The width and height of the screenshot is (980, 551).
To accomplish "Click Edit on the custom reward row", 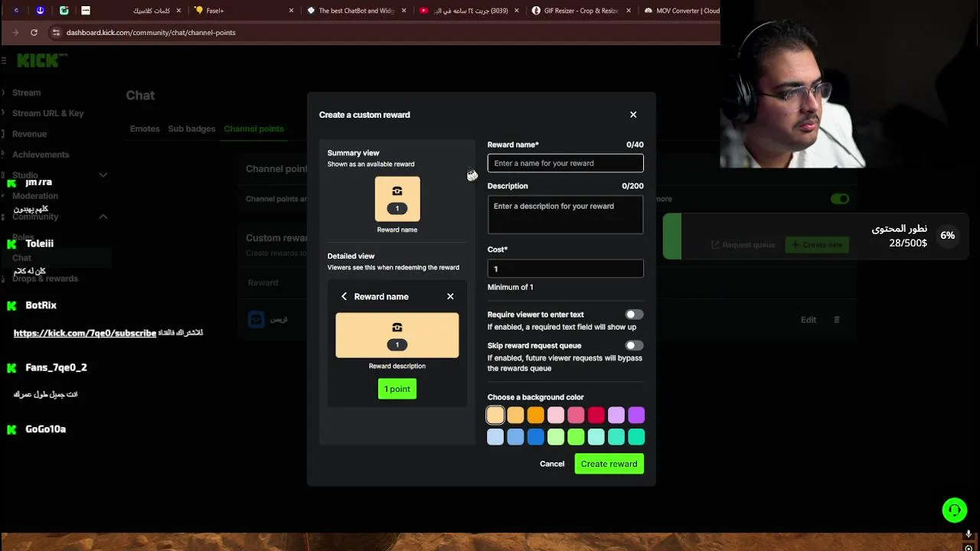I will pyautogui.click(x=808, y=320).
